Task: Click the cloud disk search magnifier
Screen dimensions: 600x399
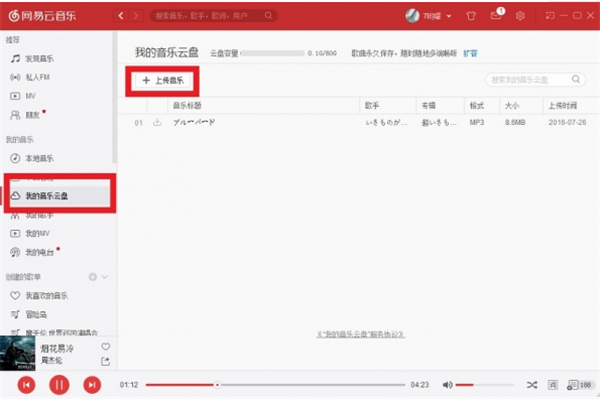Action: tap(576, 79)
